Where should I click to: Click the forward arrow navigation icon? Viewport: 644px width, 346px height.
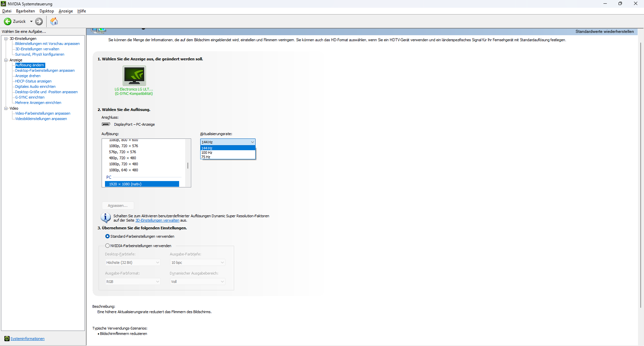(39, 21)
